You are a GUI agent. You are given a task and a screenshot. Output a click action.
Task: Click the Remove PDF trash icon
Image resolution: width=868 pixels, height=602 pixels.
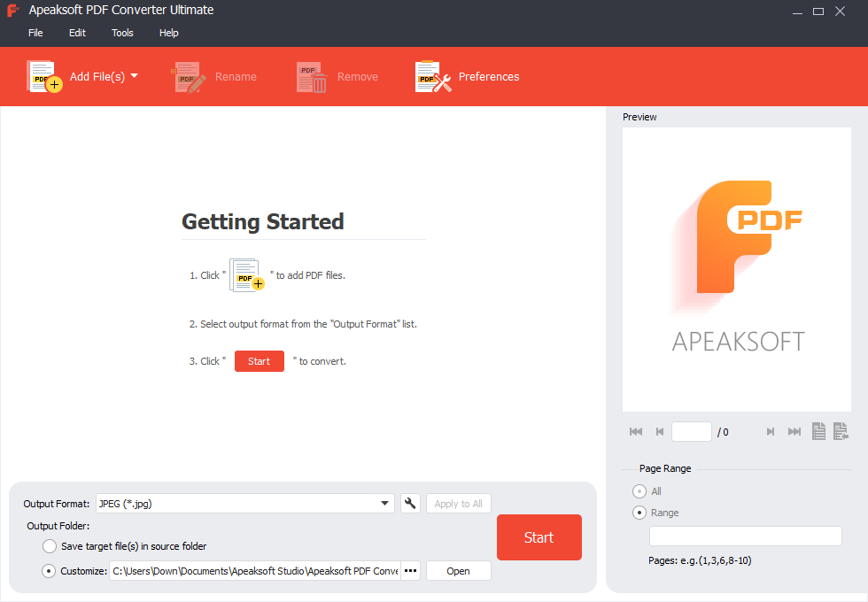pos(312,77)
